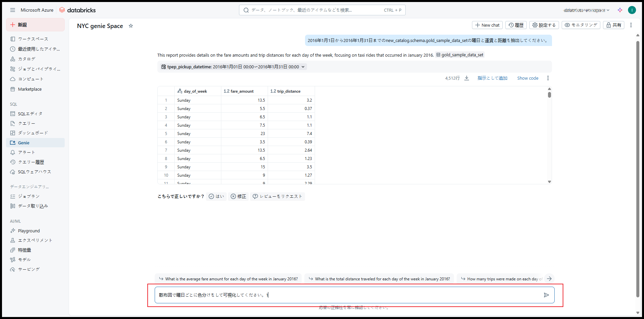The image size is (644, 319).
Task: Open Monitoring (モニタリング)
Action: 581,25
